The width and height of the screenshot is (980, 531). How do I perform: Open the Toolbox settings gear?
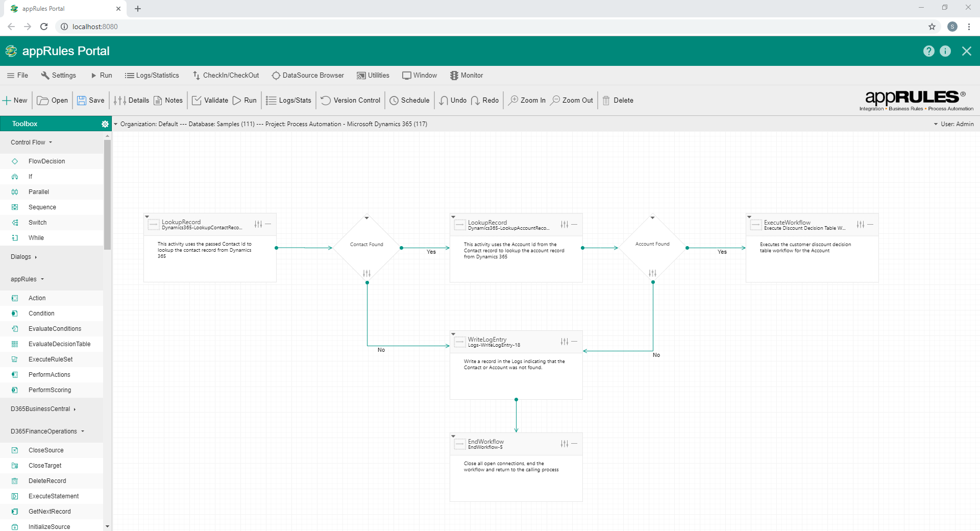pos(105,124)
